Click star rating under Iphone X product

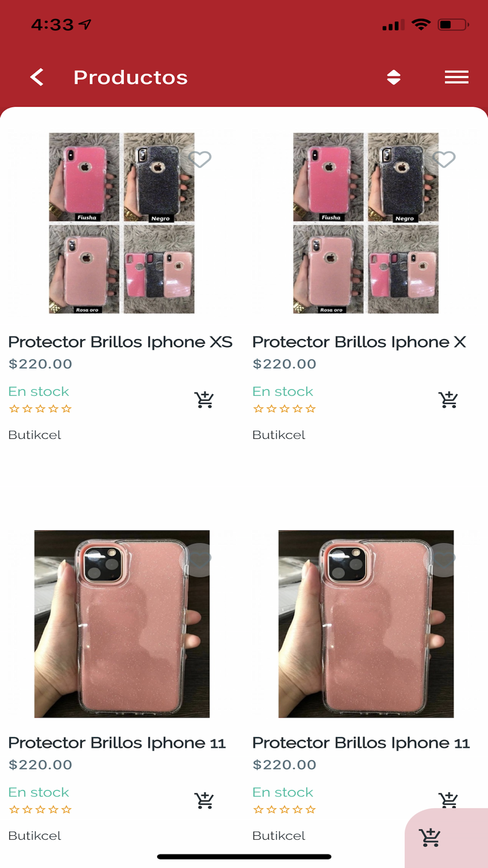pos(285,409)
